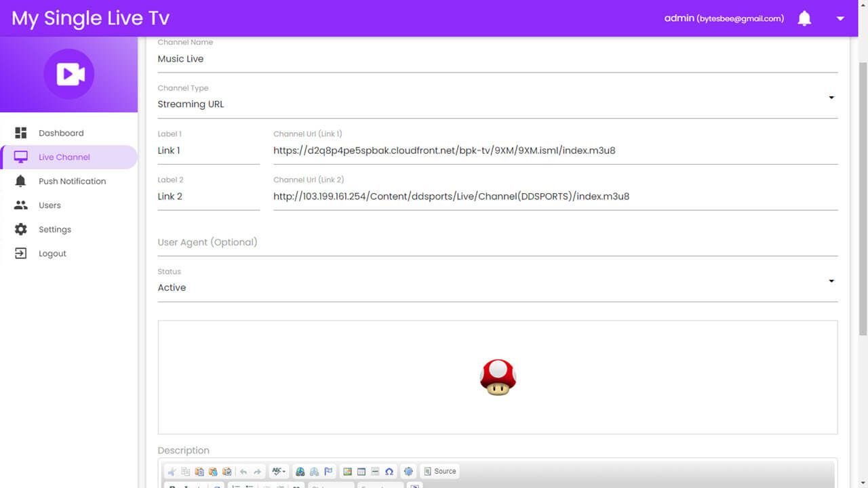Click the Channel Name input field
The width and height of the screenshot is (868, 488).
(497, 59)
